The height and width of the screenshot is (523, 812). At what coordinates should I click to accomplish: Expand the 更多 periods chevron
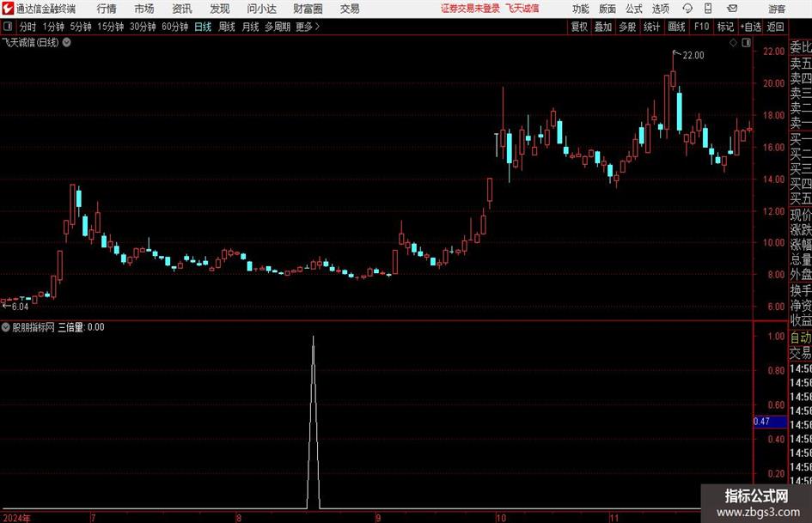point(317,27)
